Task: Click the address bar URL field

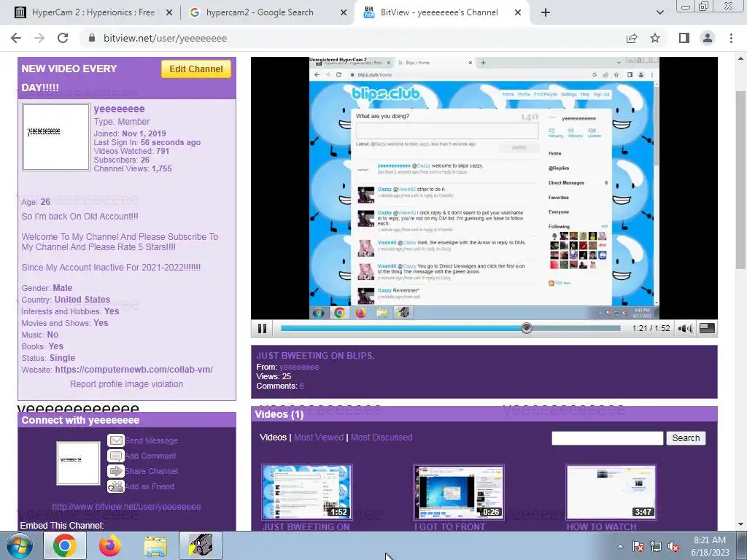Action: pyautogui.click(x=352, y=38)
